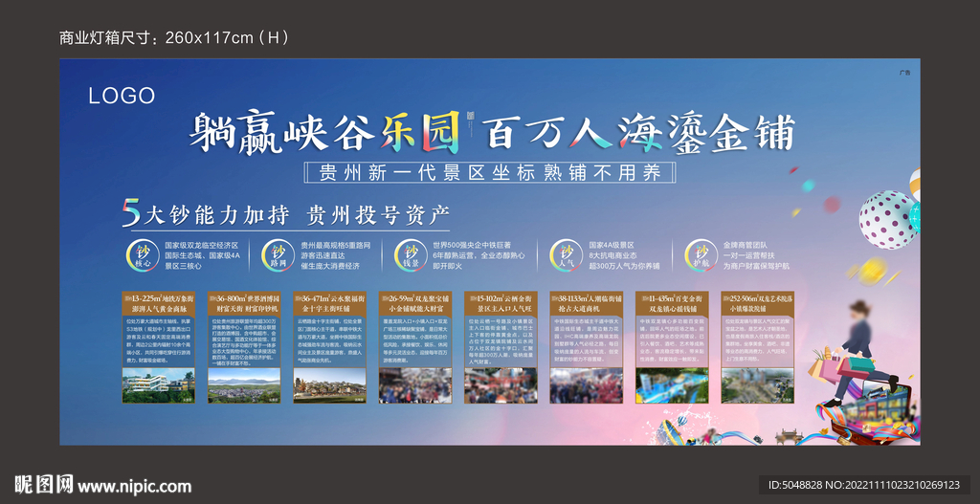Image resolution: width=980 pixels, height=504 pixels.
Task: Click the LOGO placeholder text
Action: (122, 97)
